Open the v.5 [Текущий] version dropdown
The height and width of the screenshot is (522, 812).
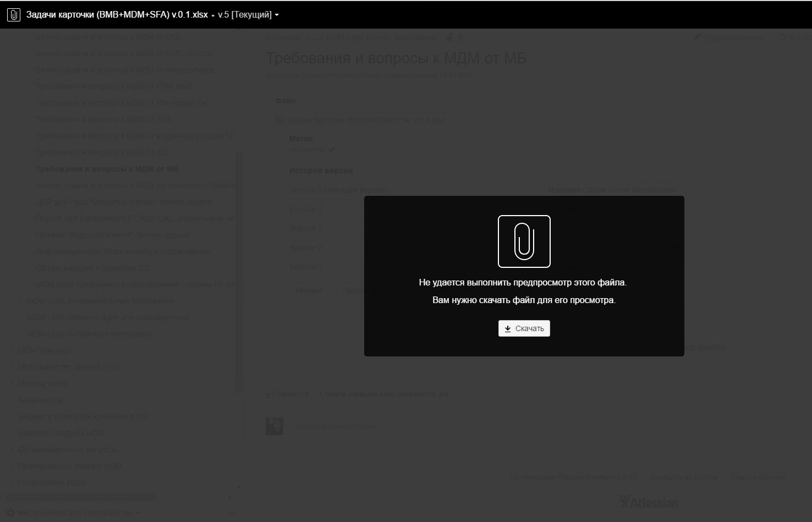248,15
